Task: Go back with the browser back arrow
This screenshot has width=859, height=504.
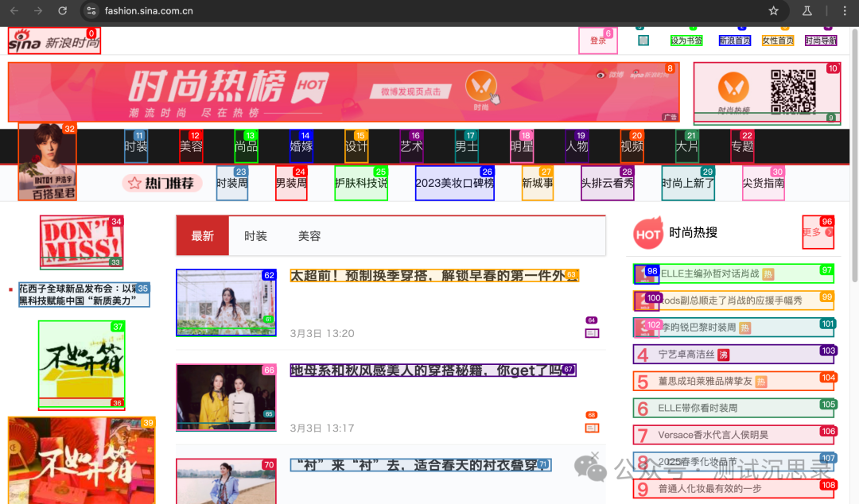Action: click(14, 11)
